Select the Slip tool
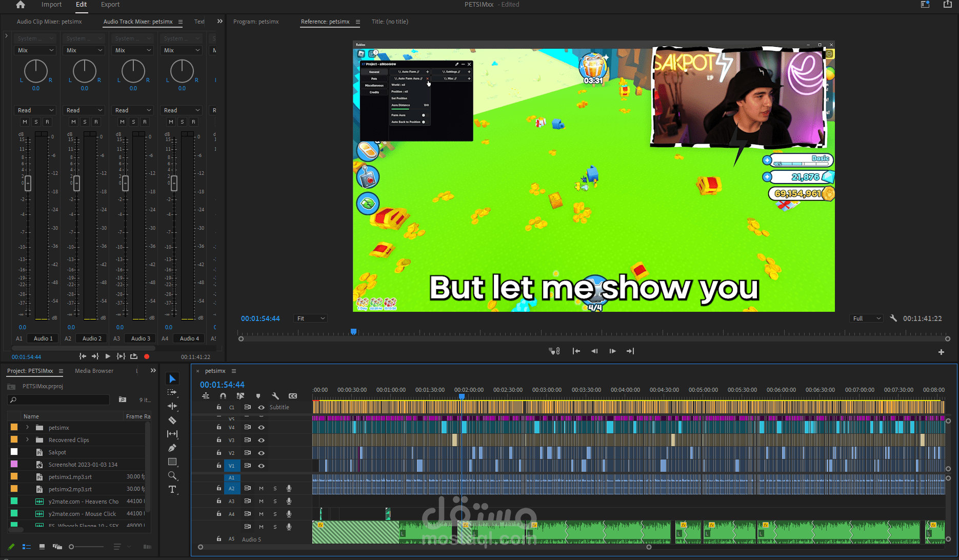This screenshot has height=560, width=959. click(172, 434)
